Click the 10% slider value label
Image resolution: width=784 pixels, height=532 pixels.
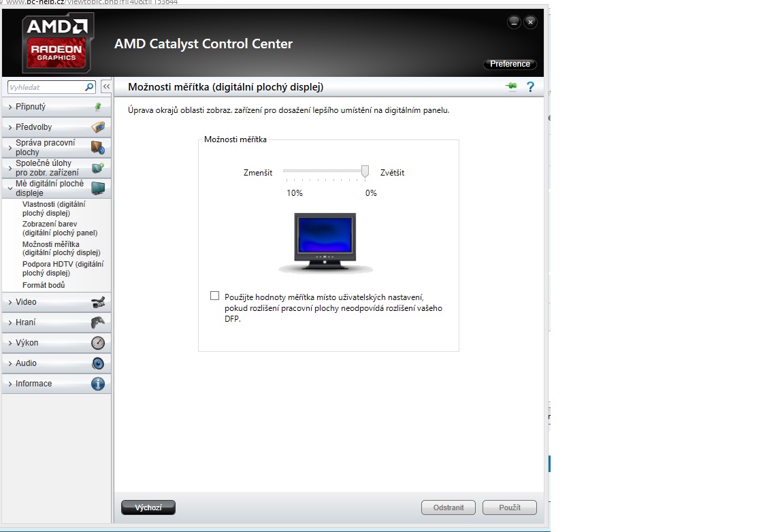point(295,193)
